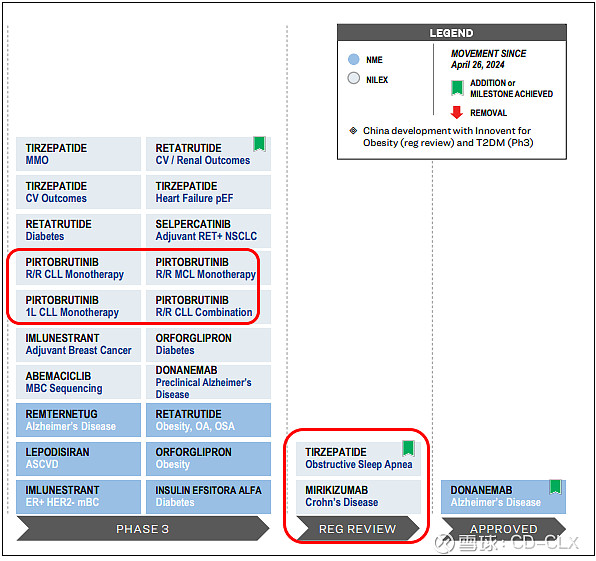
Task: Click the green flag on Tirzepatide Obstructive Sleep Apnea
Action: click(x=408, y=448)
